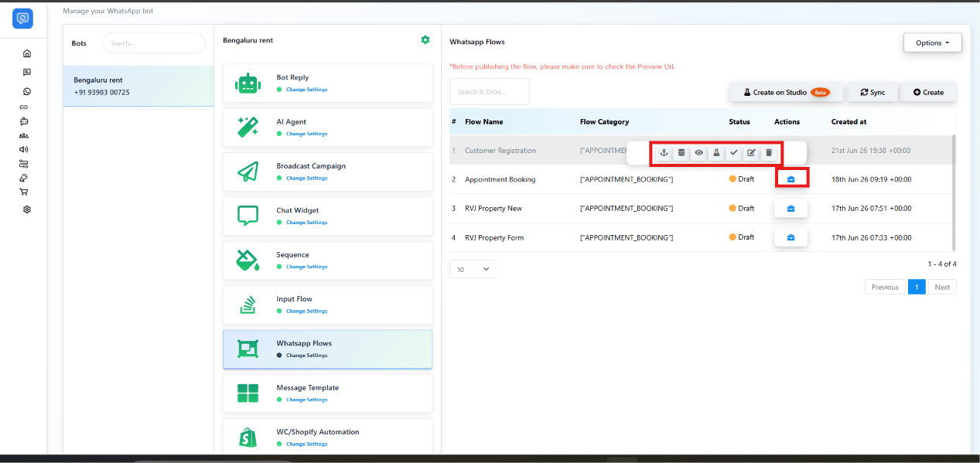Click the flows table vertical scrollbar

point(954,192)
